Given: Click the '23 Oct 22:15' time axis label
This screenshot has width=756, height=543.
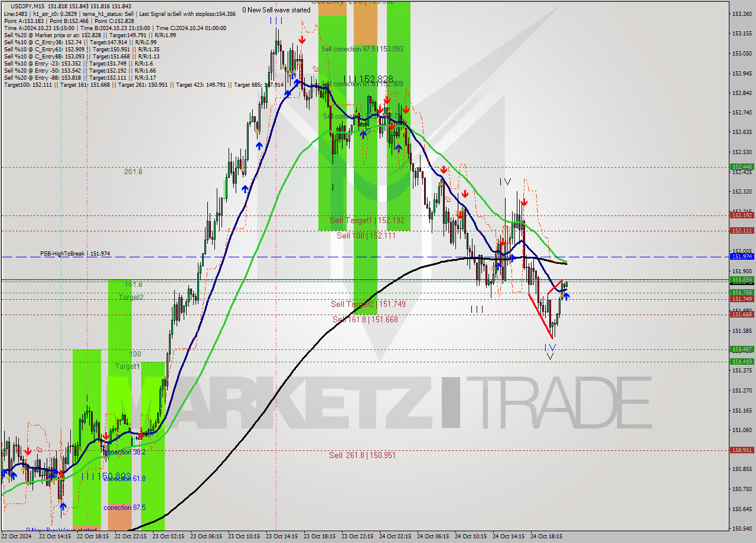Looking at the screenshot, I should (357, 537).
